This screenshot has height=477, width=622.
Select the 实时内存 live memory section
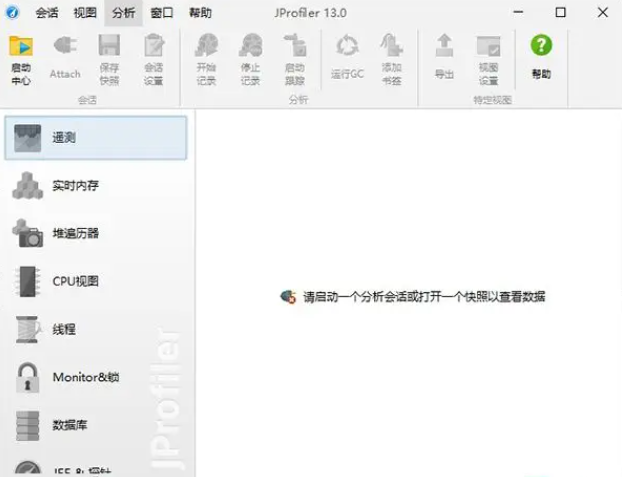96,185
